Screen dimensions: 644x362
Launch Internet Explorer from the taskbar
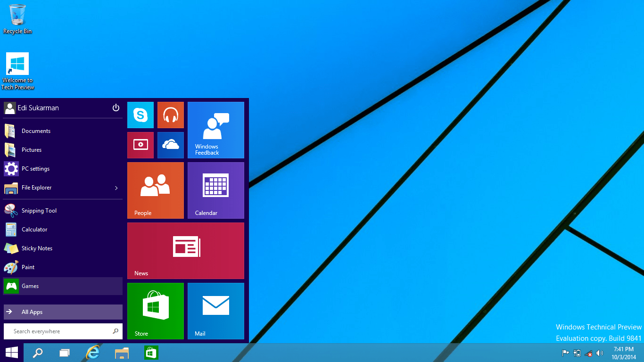click(x=93, y=353)
